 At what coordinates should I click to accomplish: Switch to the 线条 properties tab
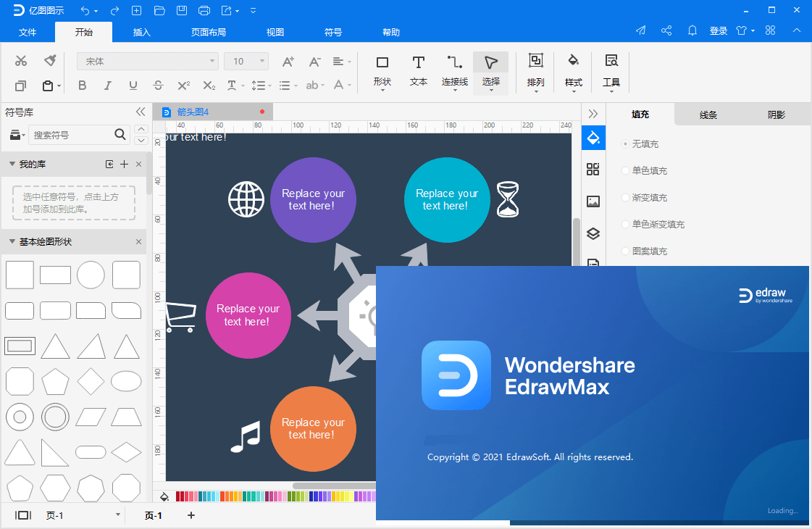pyautogui.click(x=708, y=114)
